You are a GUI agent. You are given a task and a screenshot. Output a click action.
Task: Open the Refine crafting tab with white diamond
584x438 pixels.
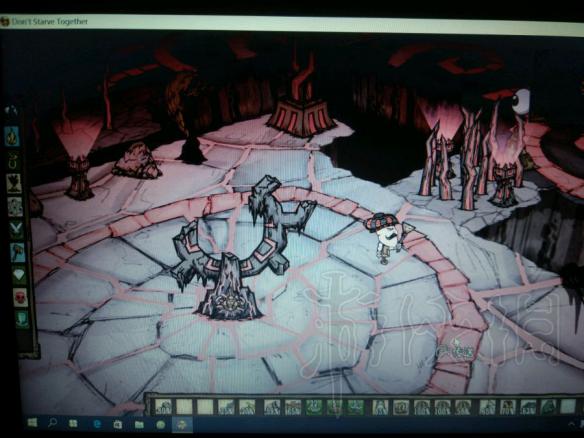(x=19, y=275)
